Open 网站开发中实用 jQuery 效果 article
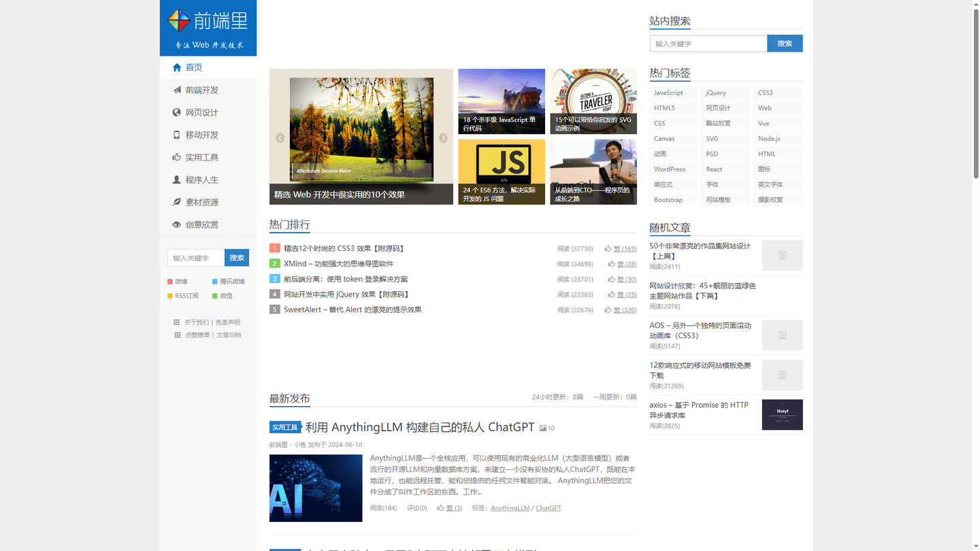Screen dimensions: 980x551 [x=347, y=295]
